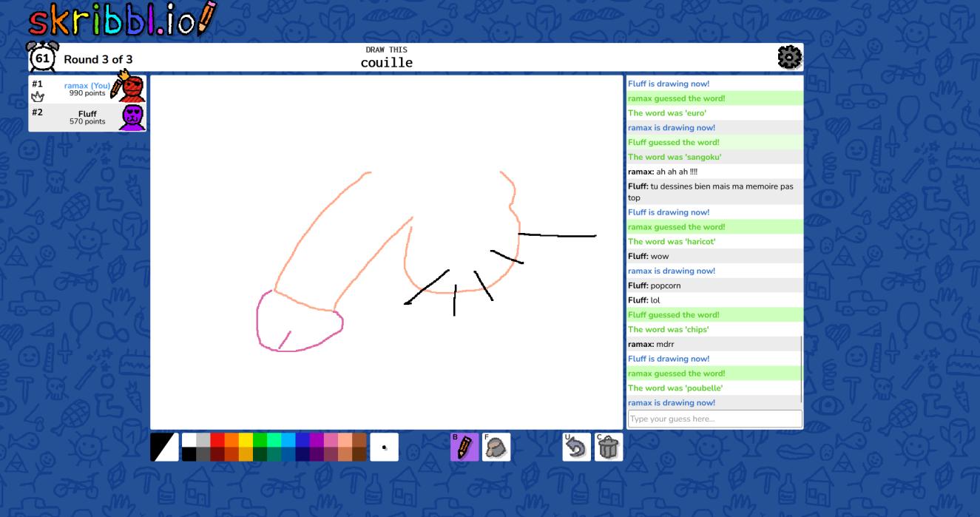Open the brush size selector
The width and height of the screenshot is (980, 517).
pyautogui.click(x=384, y=447)
